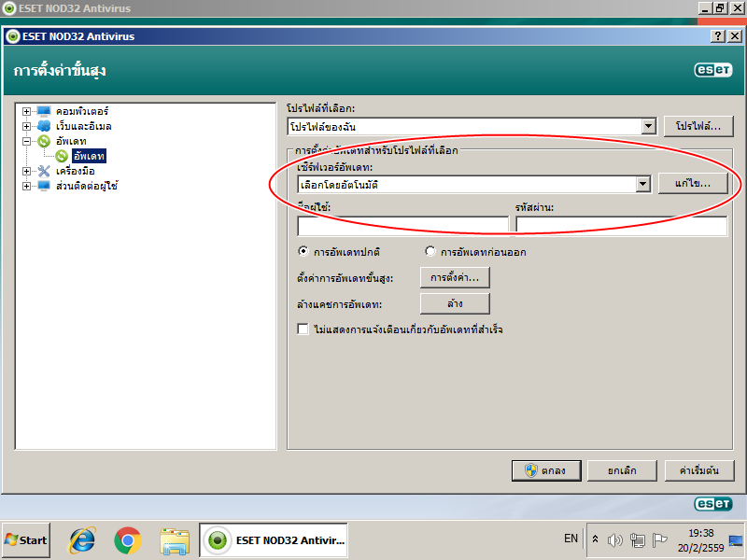747x560 pixels.
Task: Click the แก้ไข... button
Action: [x=693, y=183]
